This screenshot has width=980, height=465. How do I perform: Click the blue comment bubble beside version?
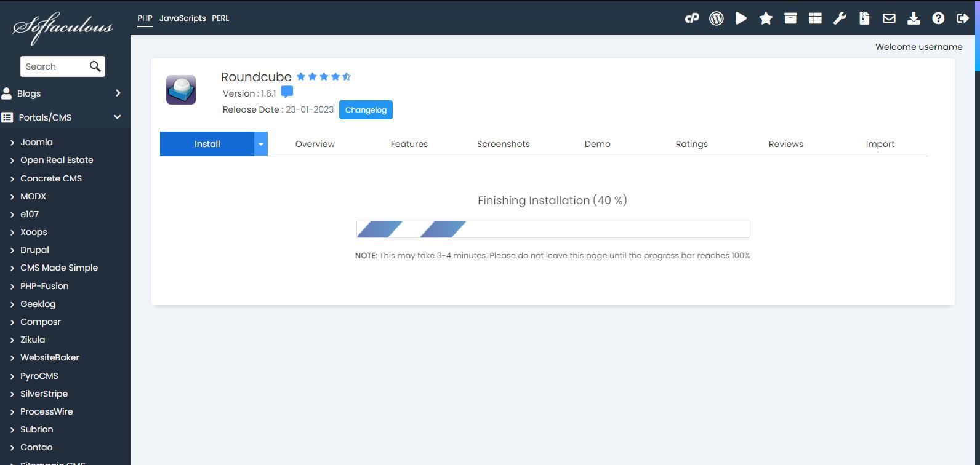pyautogui.click(x=287, y=92)
